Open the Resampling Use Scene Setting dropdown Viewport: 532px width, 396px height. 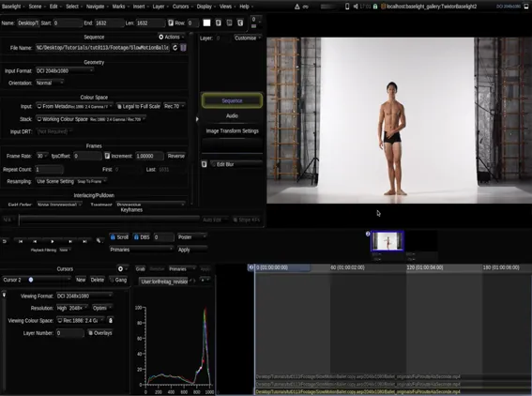pyautogui.click(x=71, y=181)
